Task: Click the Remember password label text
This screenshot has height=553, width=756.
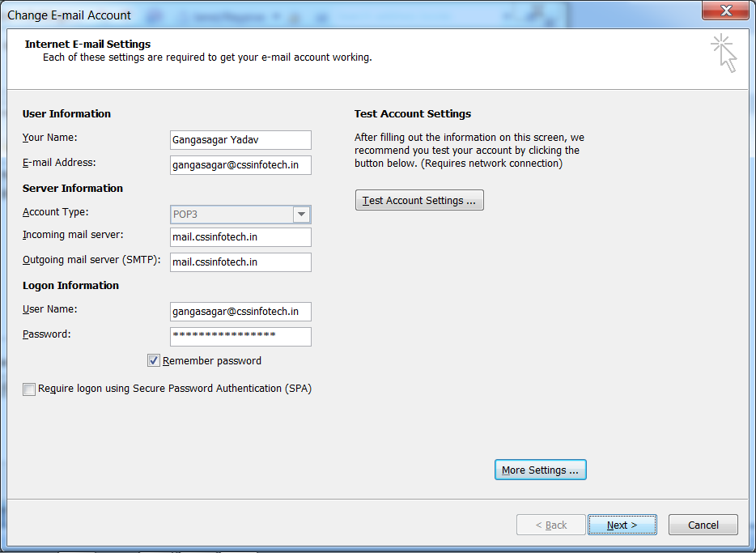Action: click(x=212, y=360)
